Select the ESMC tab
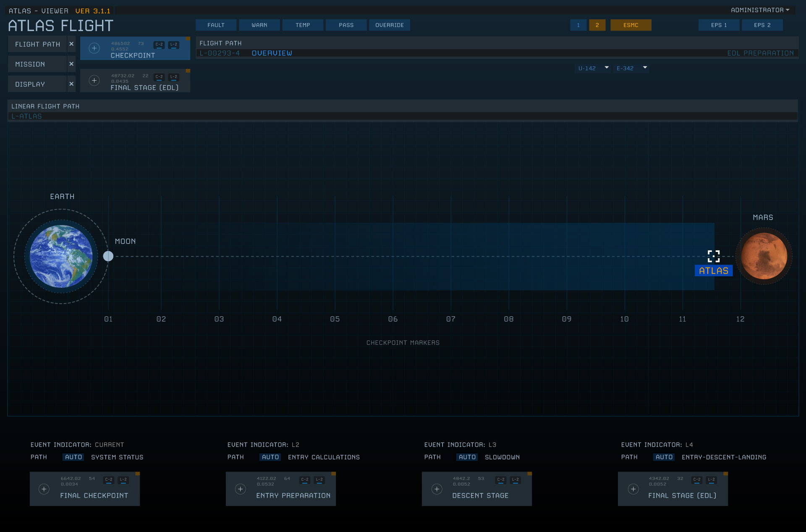This screenshot has width=806, height=532. (631, 25)
